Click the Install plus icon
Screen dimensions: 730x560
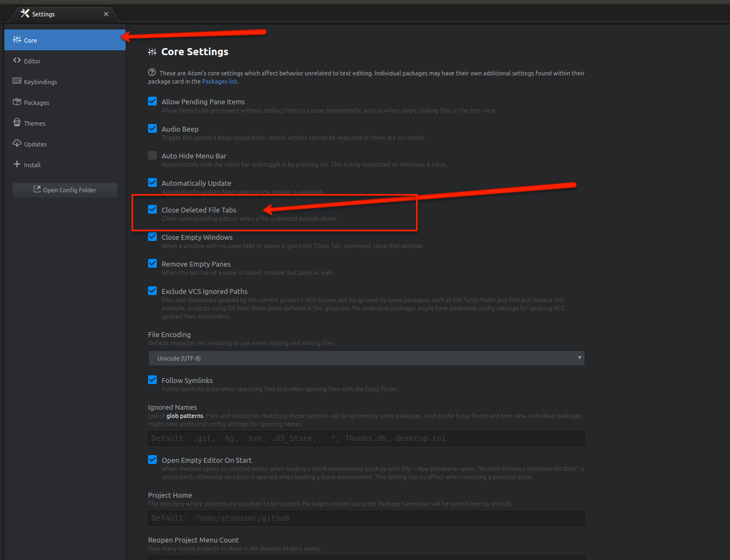(17, 164)
